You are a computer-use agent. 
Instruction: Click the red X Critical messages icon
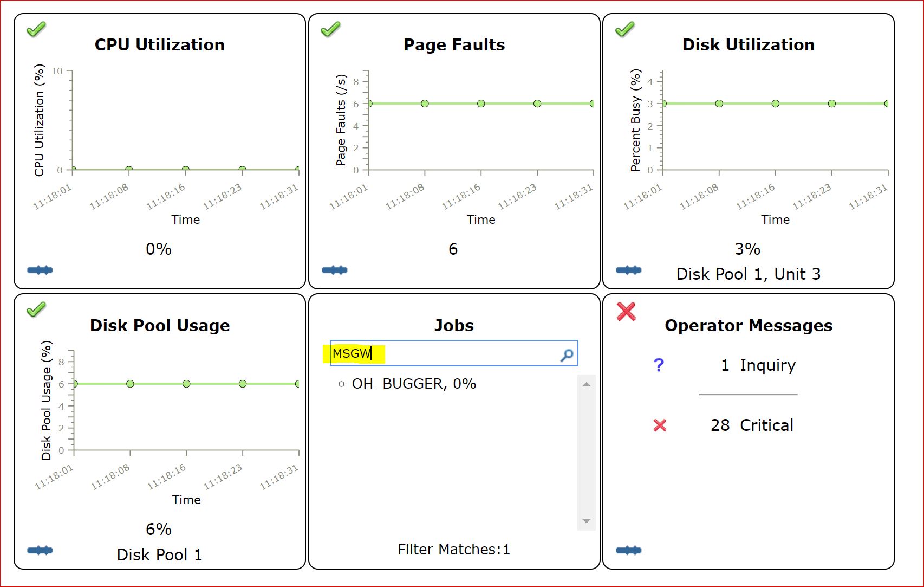[660, 425]
